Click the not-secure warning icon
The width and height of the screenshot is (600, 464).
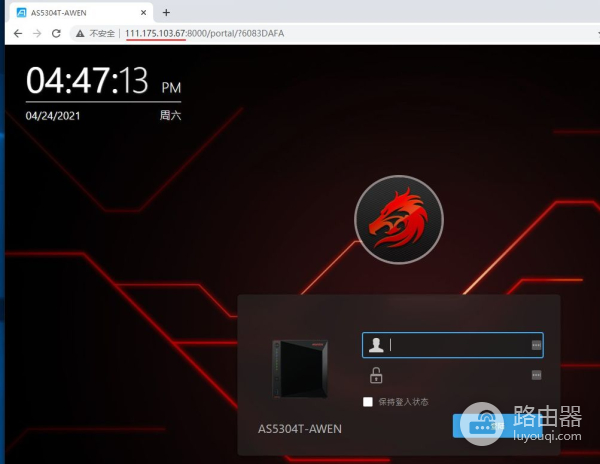[82, 33]
